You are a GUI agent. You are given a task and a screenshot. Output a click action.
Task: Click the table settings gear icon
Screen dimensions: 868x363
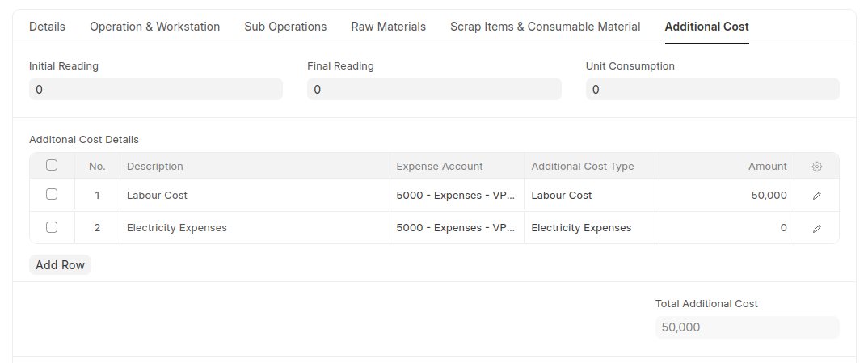point(816,167)
